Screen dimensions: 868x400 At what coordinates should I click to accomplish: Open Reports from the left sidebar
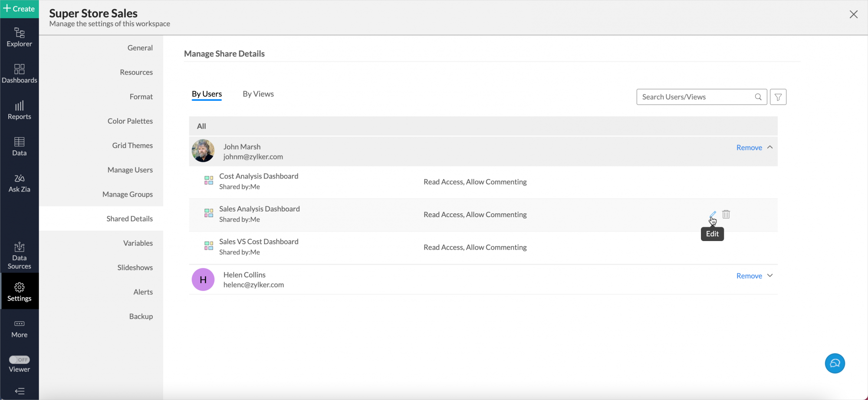tap(19, 110)
